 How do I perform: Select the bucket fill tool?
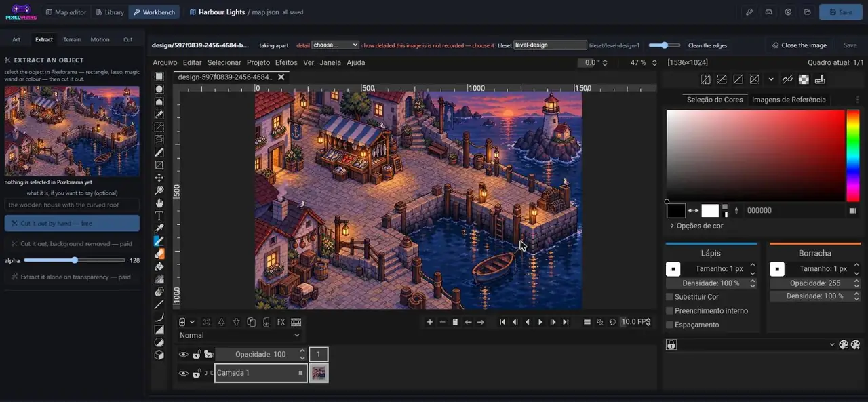click(159, 266)
